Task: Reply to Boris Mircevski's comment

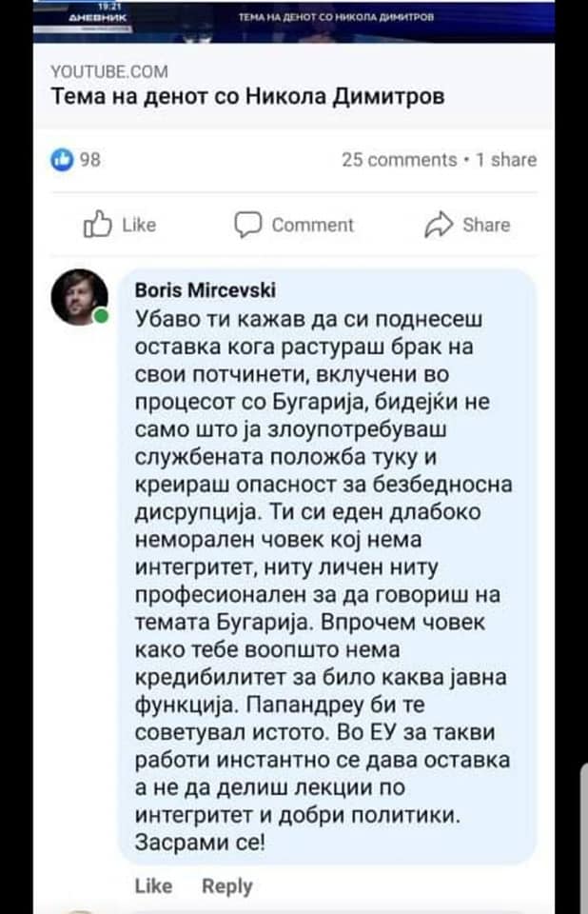Action: pos(227,885)
